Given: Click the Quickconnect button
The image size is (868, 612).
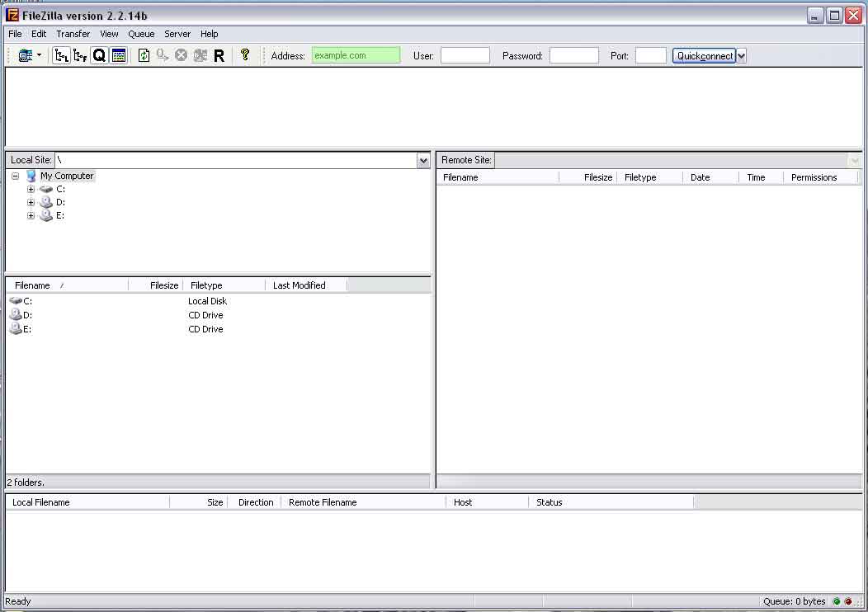Looking at the screenshot, I should tap(704, 56).
